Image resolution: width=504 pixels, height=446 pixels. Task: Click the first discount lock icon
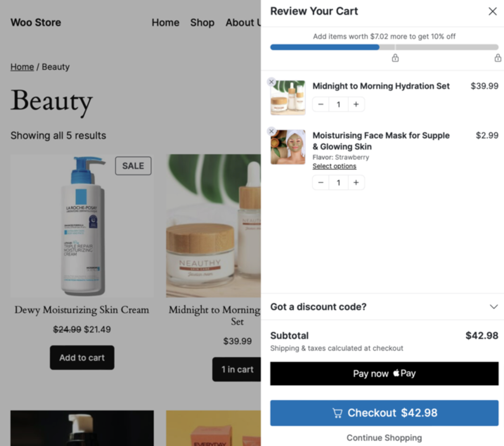coord(395,58)
